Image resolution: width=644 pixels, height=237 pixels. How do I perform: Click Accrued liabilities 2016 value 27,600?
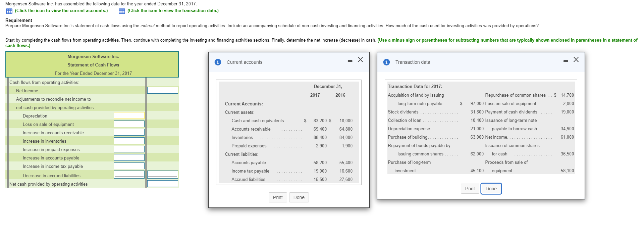346,179
